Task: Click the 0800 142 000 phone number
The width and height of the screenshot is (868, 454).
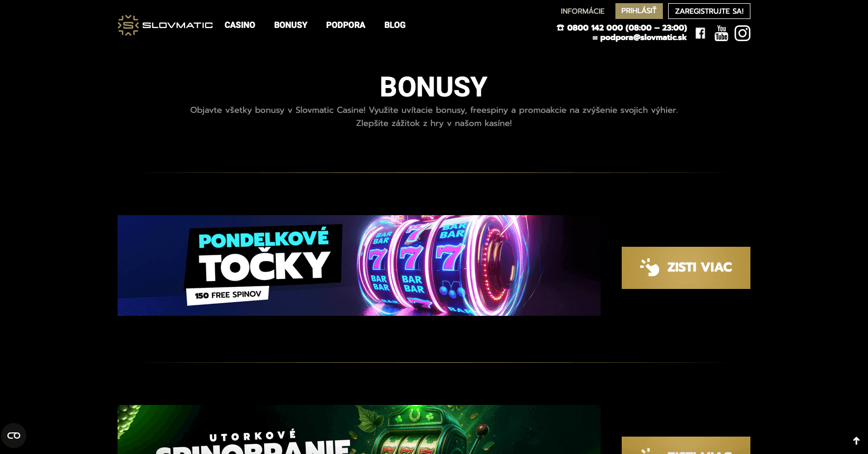Action: [x=595, y=27]
